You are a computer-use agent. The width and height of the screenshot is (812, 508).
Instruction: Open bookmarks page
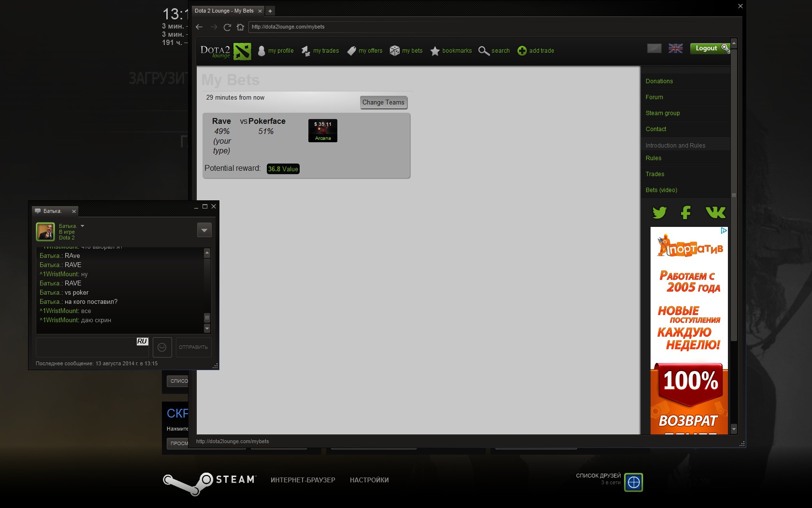tap(457, 51)
